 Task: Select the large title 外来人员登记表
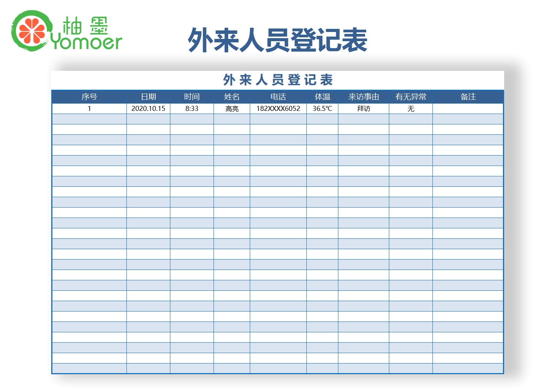[277, 40]
